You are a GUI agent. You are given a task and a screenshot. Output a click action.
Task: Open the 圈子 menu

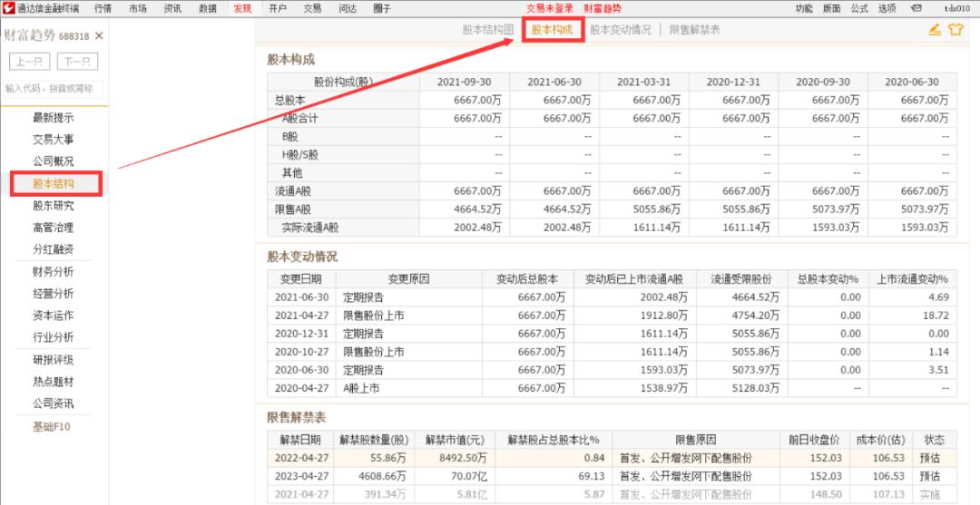point(382,8)
